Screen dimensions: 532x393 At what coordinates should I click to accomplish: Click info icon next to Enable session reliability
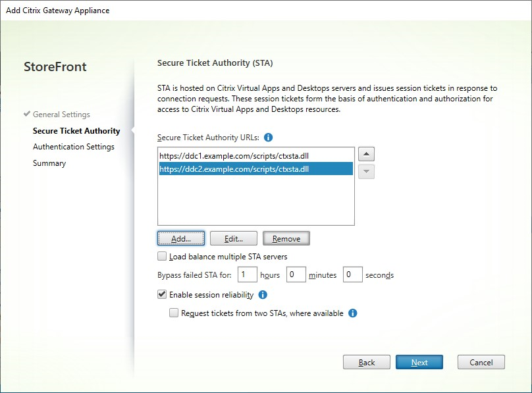(x=263, y=295)
